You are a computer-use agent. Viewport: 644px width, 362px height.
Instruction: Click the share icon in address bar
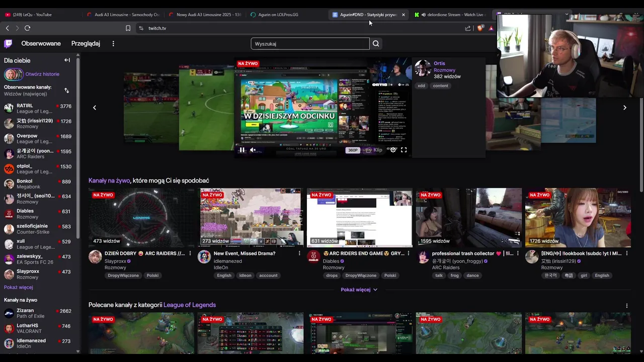tap(468, 28)
